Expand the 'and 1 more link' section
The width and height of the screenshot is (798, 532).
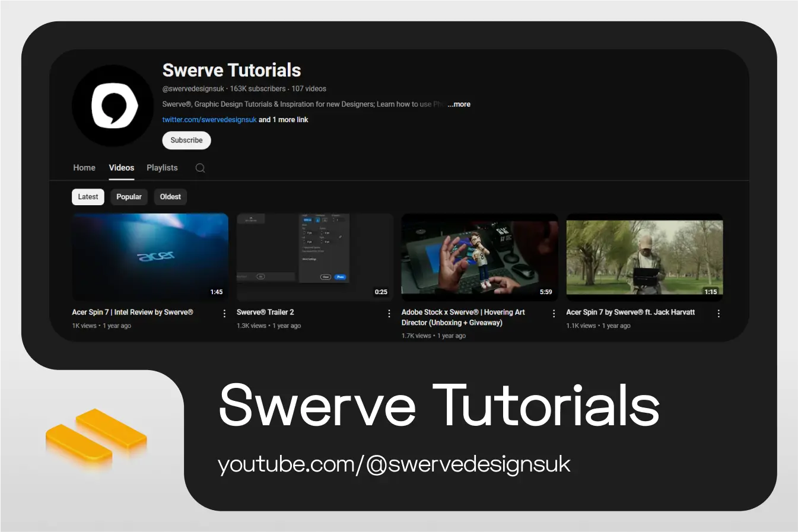point(283,119)
